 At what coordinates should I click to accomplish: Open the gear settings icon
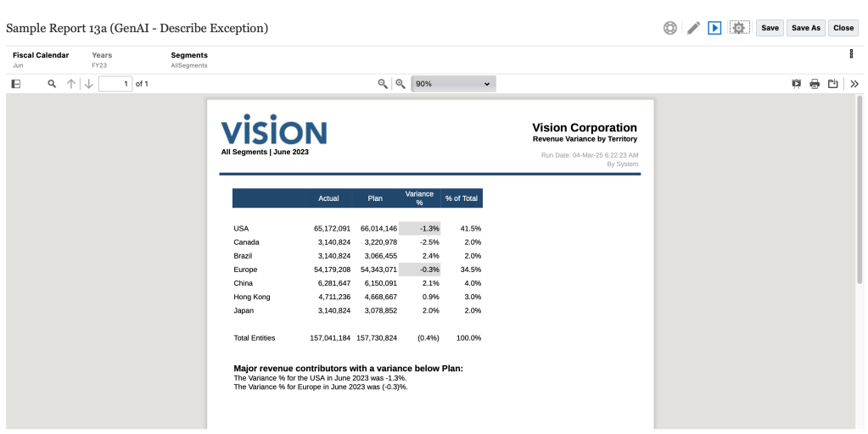coord(739,28)
